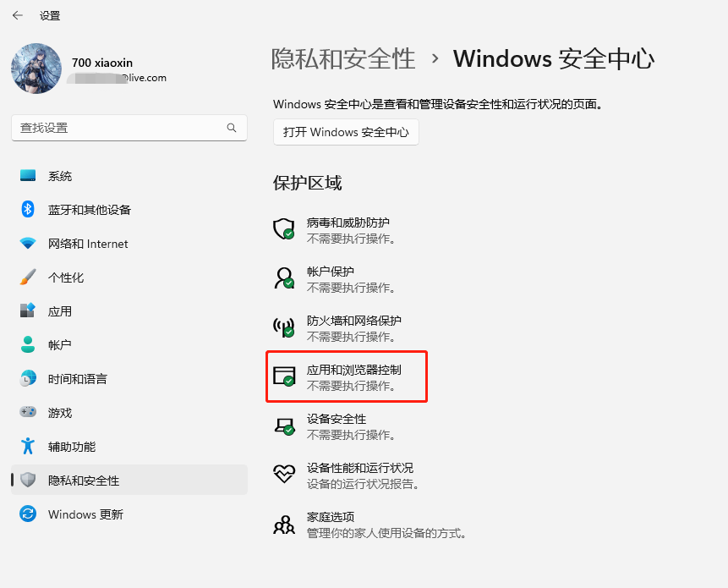The image size is (728, 588).
Task: Click the family icon for 家庭选项
Action: click(x=284, y=525)
